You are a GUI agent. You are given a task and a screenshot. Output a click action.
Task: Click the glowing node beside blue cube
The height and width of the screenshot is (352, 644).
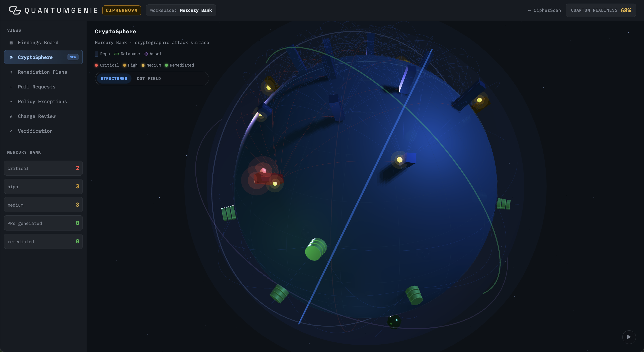(400, 160)
